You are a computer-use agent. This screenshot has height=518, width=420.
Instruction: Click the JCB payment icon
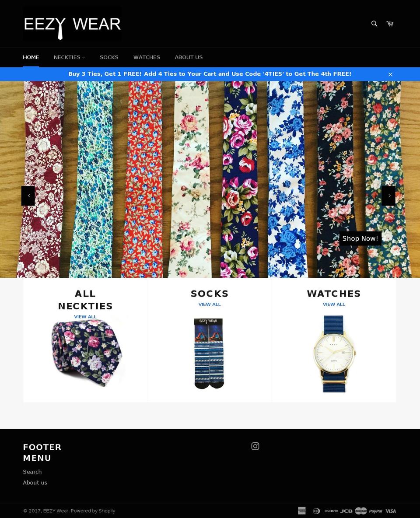point(346,511)
